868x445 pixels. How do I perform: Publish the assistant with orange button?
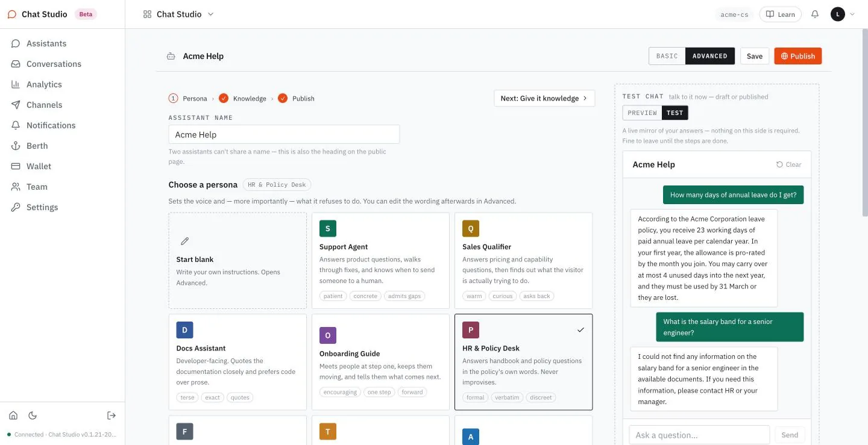pos(798,56)
